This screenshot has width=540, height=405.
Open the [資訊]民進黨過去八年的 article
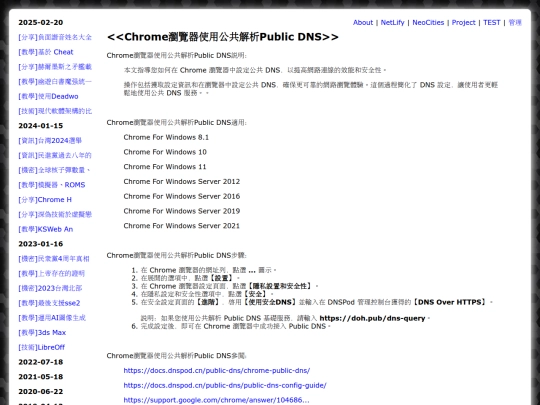pyautogui.click(x=55, y=155)
